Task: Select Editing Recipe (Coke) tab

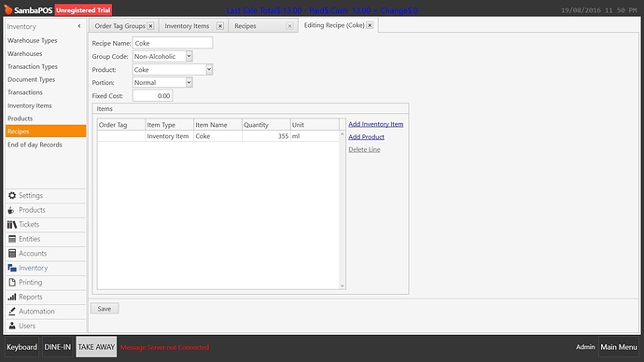Action: (x=334, y=25)
